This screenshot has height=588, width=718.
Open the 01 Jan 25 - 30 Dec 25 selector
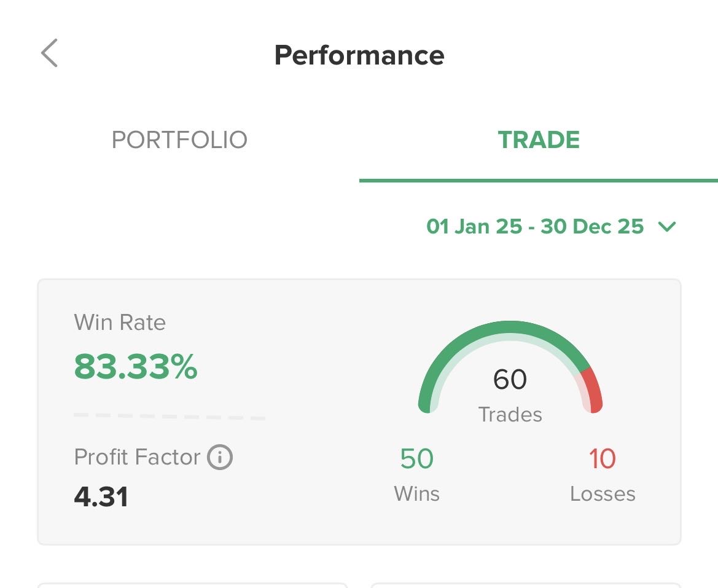pos(534,227)
